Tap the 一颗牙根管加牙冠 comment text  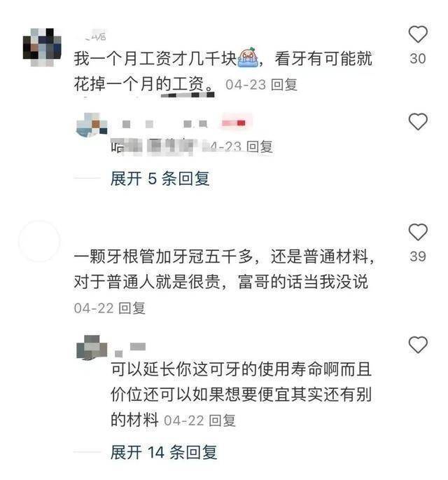[224, 269]
